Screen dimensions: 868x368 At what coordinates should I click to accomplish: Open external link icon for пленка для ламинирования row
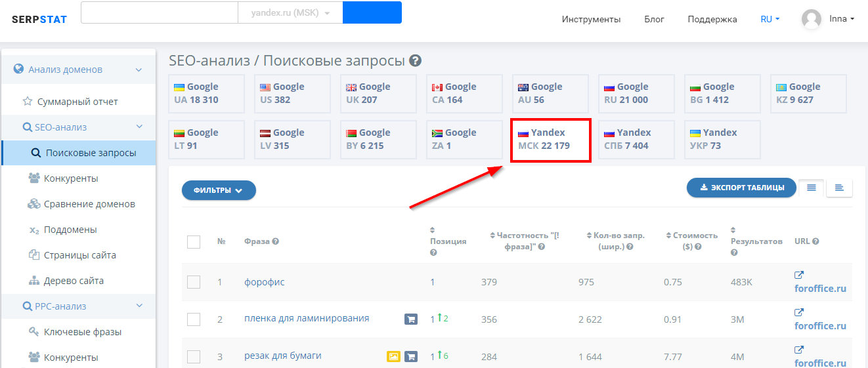[x=799, y=312]
